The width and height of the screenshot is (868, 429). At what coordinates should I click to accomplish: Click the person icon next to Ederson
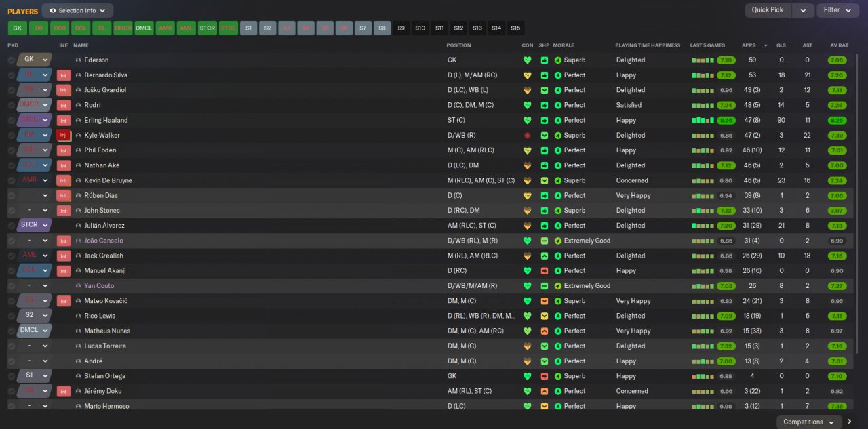tap(79, 60)
